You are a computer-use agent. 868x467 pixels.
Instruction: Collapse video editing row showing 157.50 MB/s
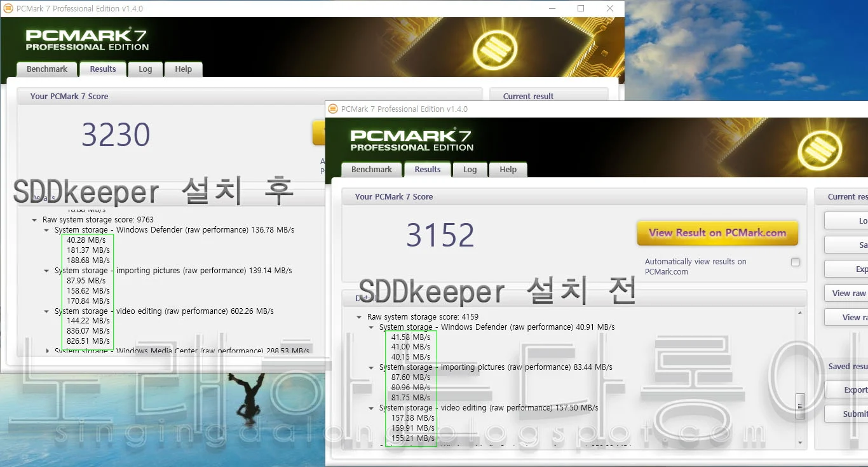[372, 408]
